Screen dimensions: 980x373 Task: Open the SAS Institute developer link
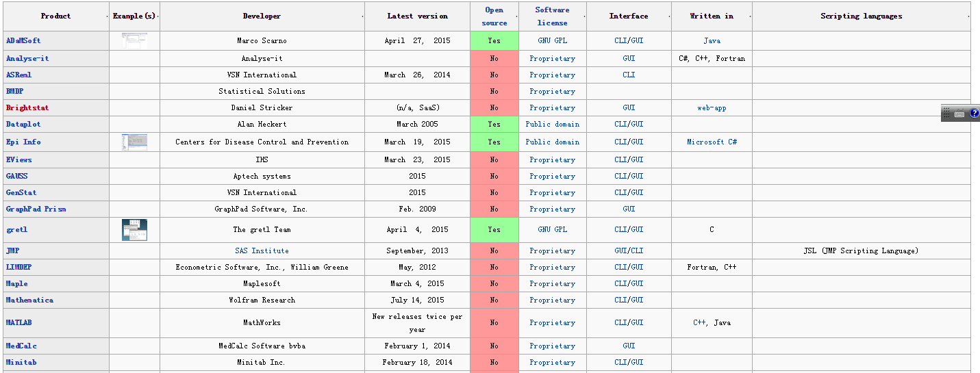(x=262, y=250)
